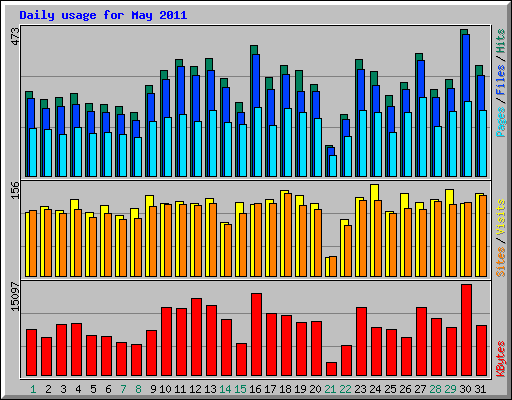The height and width of the screenshot is (400, 512).
Task: Click day 10 axis label
Action: 165,389
